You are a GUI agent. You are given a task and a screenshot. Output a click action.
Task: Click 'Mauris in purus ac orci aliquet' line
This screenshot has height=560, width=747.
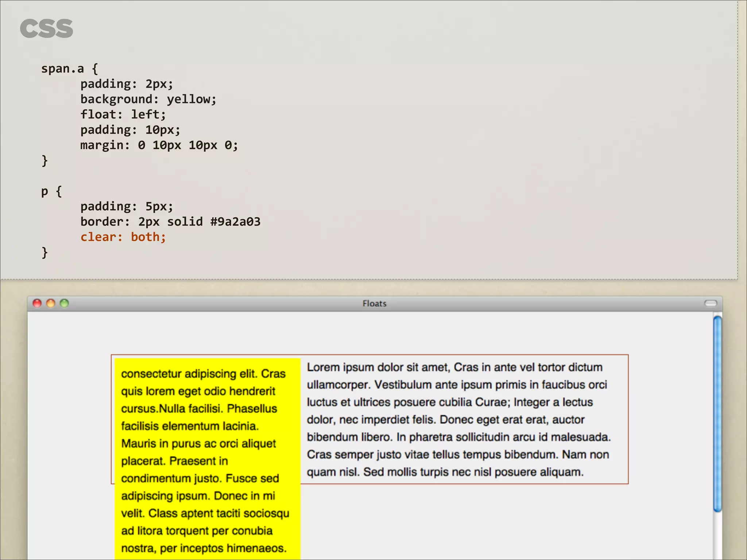[198, 444]
